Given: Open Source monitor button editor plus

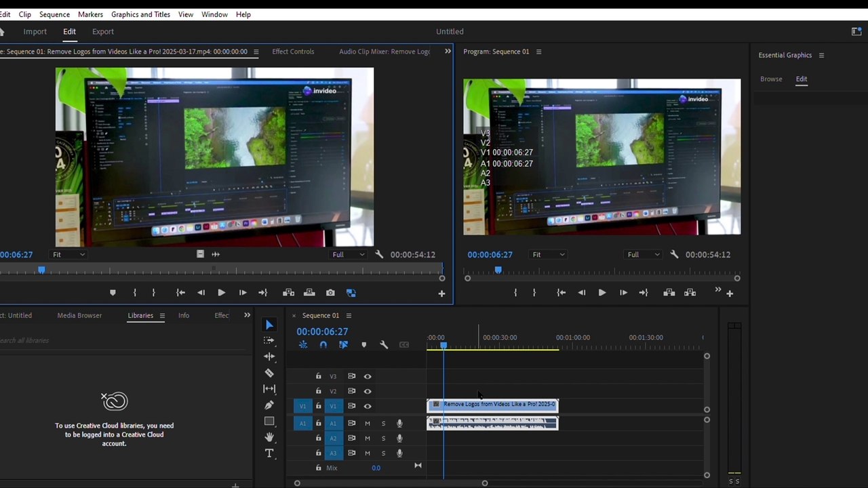Looking at the screenshot, I should pyautogui.click(x=441, y=293).
